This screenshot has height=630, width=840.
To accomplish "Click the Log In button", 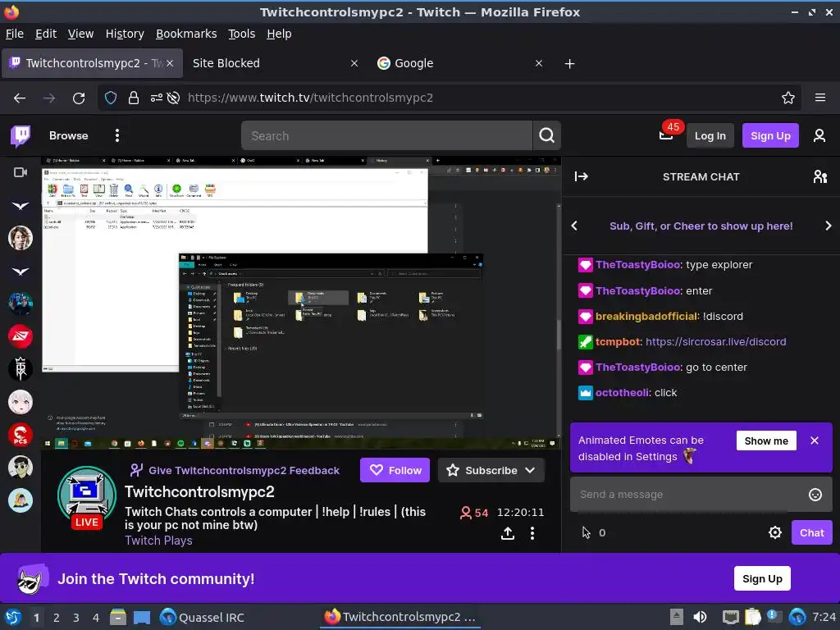I will [x=710, y=135].
